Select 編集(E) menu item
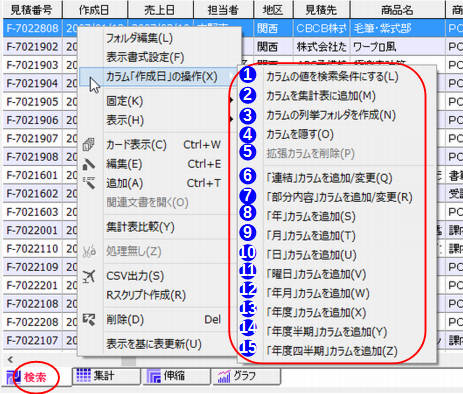The image size is (463, 394). (157, 164)
